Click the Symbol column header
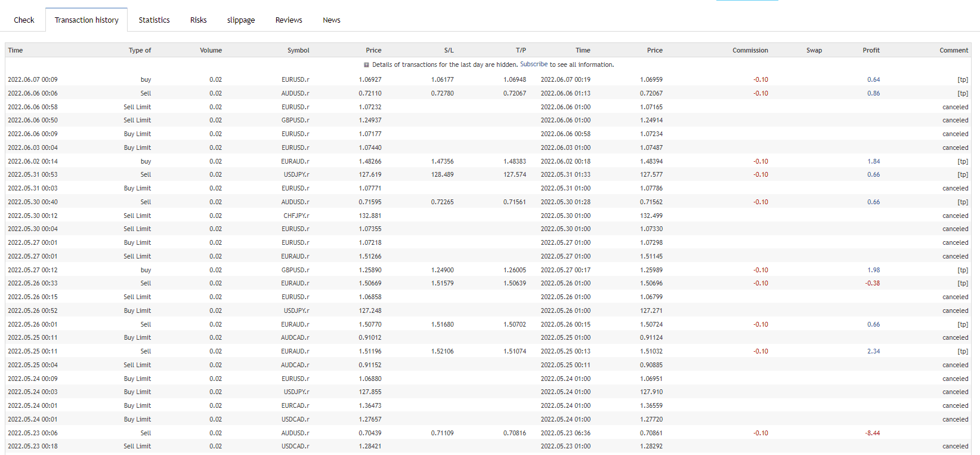This screenshot has height=455, width=980. coord(298,50)
